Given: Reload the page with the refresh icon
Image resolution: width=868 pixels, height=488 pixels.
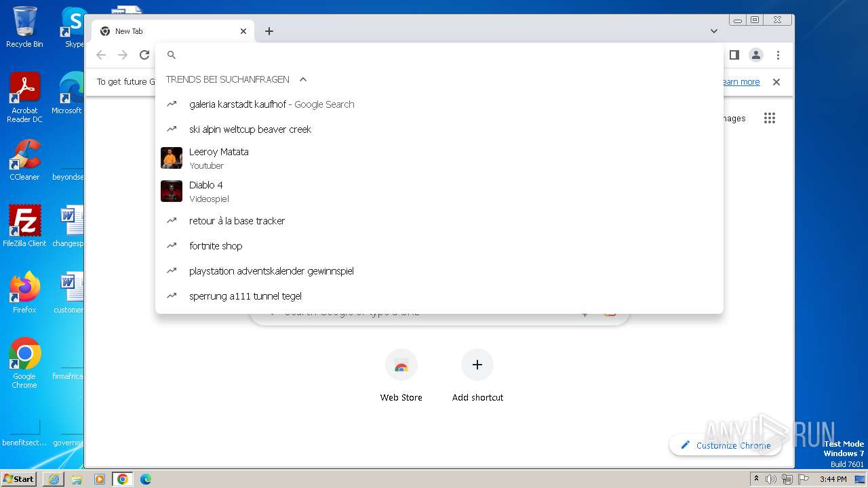Looking at the screenshot, I should (144, 55).
